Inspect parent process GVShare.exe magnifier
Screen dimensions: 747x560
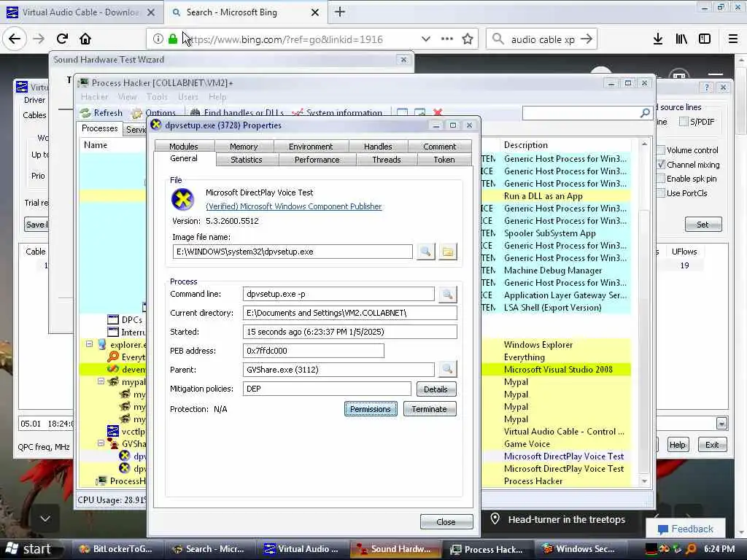(447, 369)
